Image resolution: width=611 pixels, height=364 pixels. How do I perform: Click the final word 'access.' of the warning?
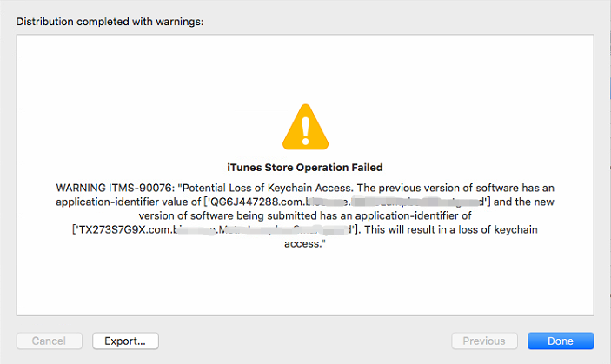[305, 244]
